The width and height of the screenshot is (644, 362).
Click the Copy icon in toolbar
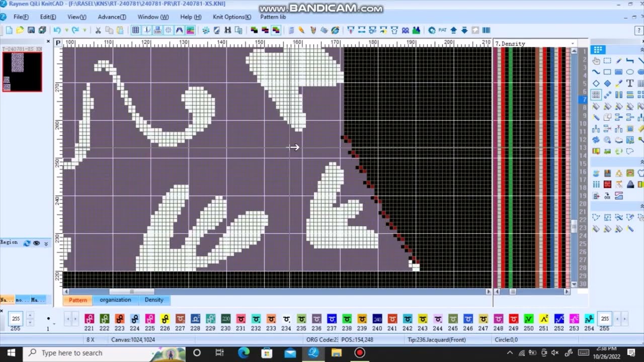pyautogui.click(x=109, y=30)
